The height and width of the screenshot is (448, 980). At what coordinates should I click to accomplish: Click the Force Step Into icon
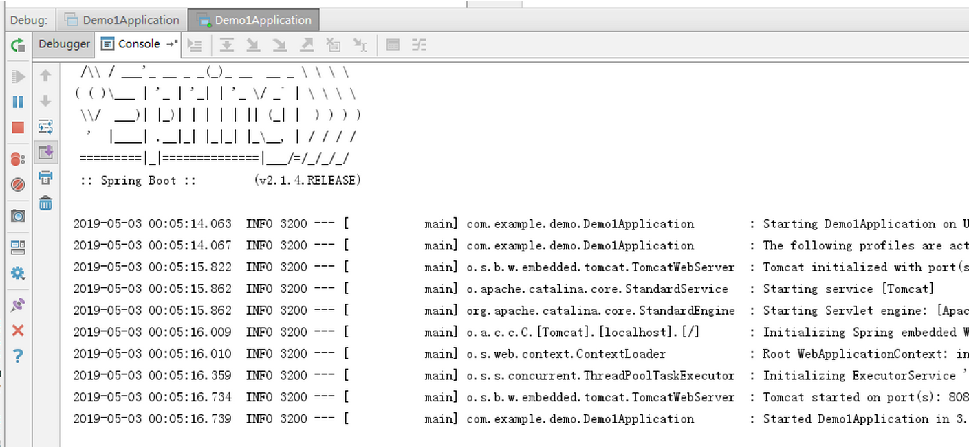[x=279, y=45]
